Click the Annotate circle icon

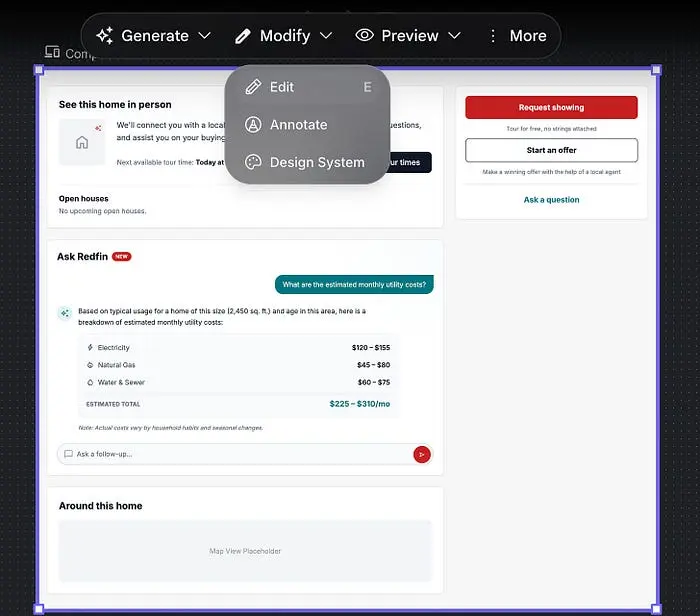[253, 125]
